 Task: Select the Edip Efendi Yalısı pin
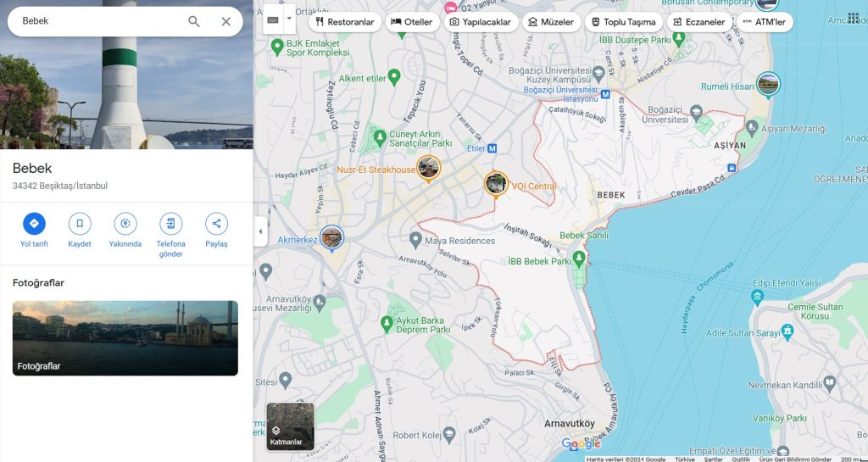757,298
